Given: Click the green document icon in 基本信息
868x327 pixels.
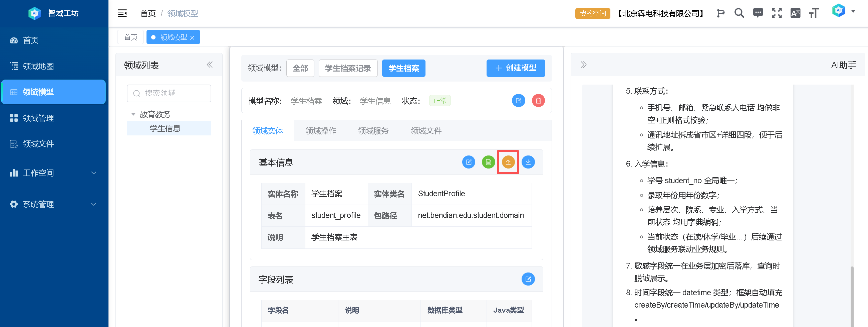Looking at the screenshot, I should [488, 162].
